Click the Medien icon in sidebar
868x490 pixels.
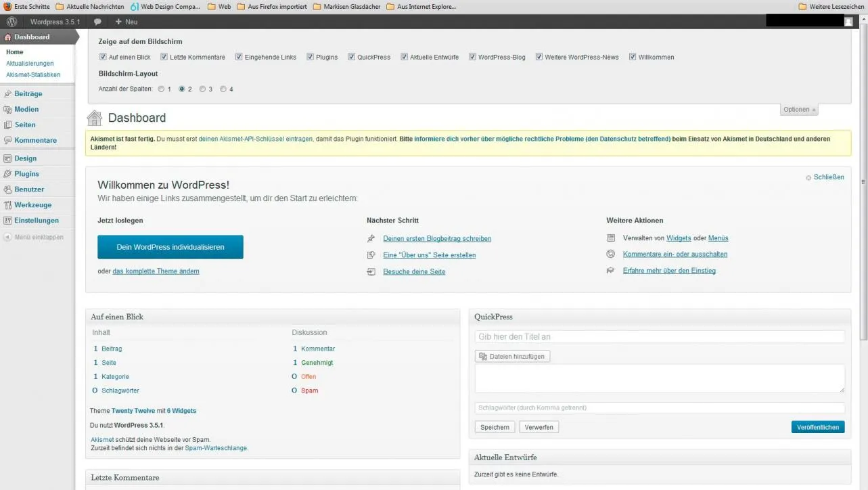(x=7, y=109)
